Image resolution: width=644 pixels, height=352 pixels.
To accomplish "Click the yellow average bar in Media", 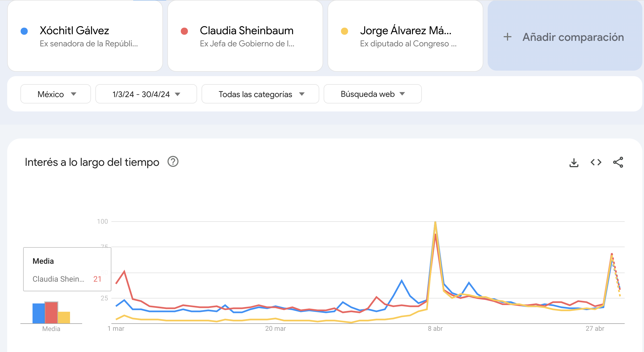I will [x=64, y=318].
